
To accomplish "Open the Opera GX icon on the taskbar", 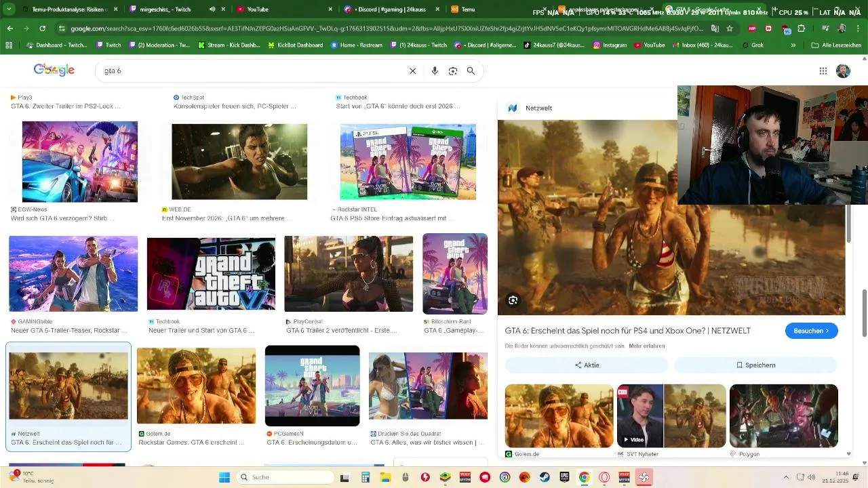I will (x=604, y=477).
